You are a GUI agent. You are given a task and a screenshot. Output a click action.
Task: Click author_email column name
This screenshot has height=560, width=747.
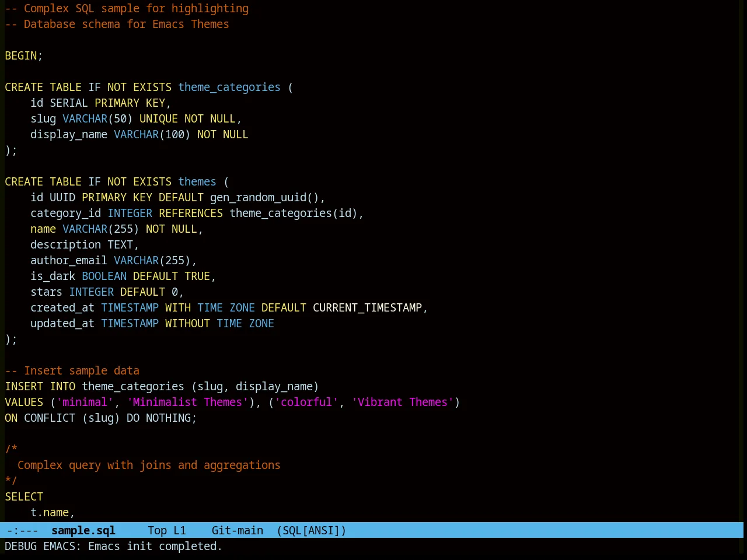[69, 260]
